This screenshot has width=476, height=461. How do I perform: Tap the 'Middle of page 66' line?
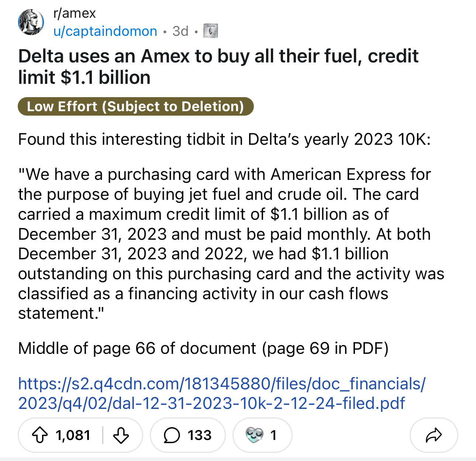203,348
